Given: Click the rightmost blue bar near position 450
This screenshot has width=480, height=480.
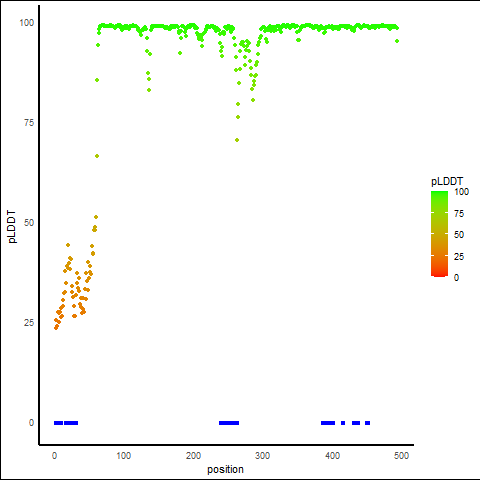Looking at the screenshot, I should point(368,423).
